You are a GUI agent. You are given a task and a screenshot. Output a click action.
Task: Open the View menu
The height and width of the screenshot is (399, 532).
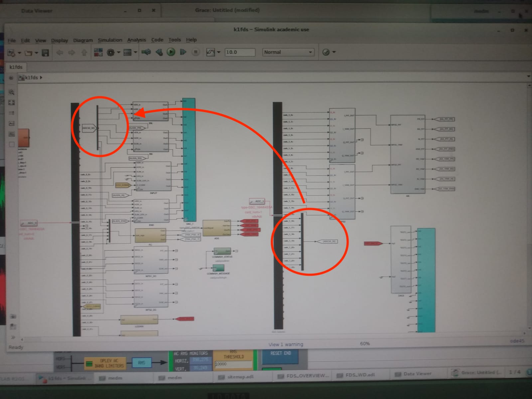[x=41, y=41]
